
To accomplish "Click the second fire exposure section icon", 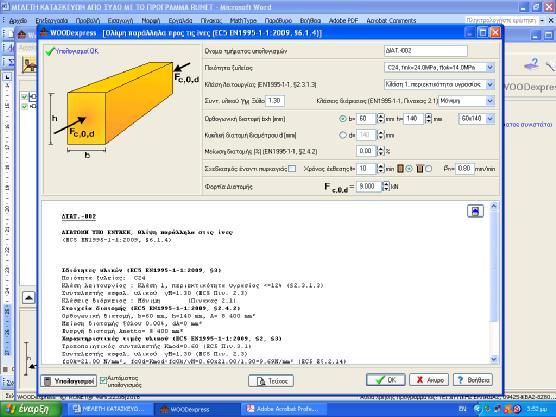I will click(420, 169).
